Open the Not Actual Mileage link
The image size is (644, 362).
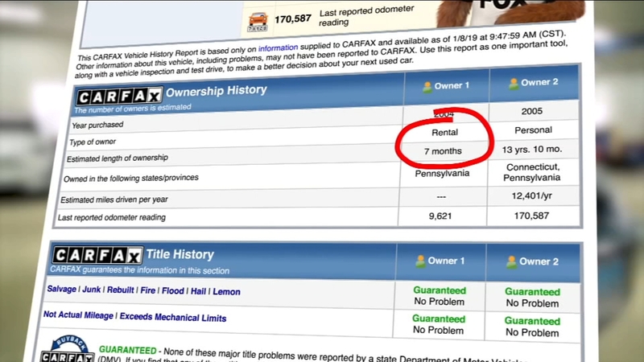pyautogui.click(x=78, y=315)
